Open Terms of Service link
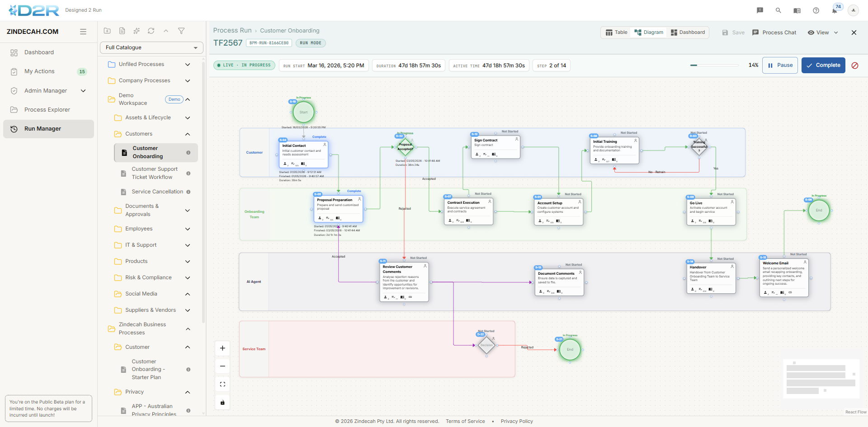Image resolution: width=868 pixels, height=427 pixels. (465, 422)
